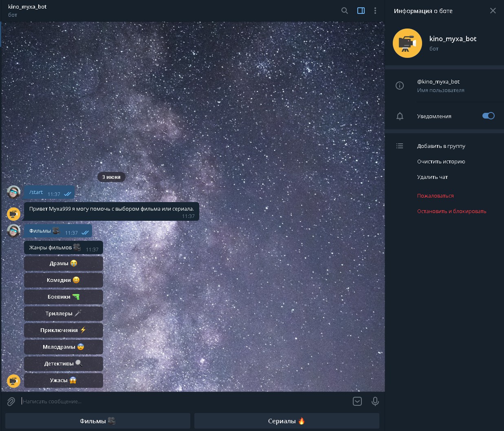Toggle the right info sidebar panel icon
Viewport: 504px width, 431px height.
click(361, 11)
